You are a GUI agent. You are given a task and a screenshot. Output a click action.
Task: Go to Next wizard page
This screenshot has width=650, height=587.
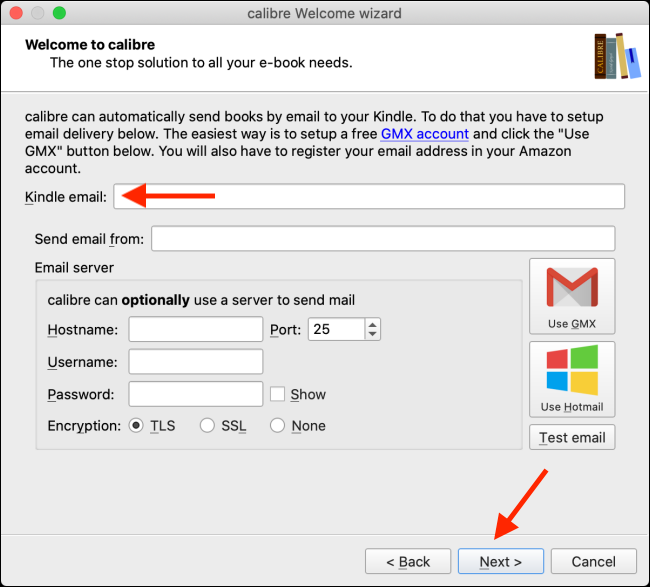pos(501,561)
